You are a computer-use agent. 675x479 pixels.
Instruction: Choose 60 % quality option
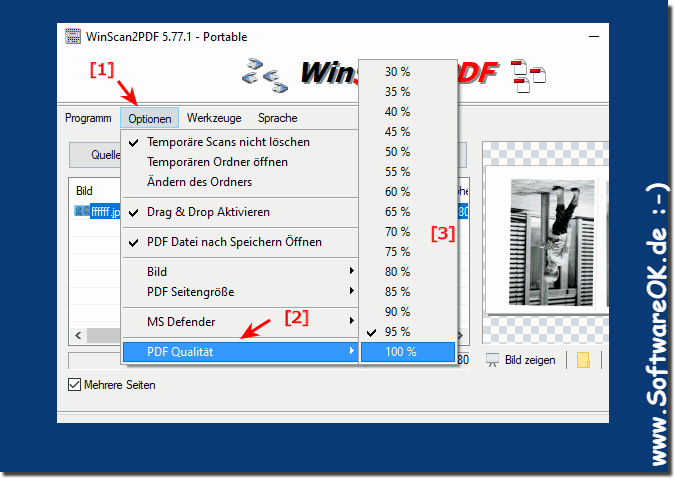[x=408, y=192]
